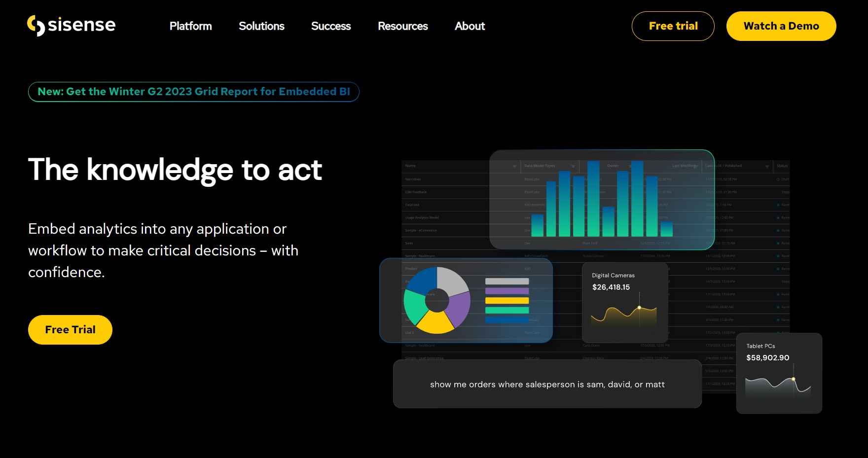This screenshot has height=458, width=868.
Task: Click the bar chart widget illustration
Action: coord(602,200)
